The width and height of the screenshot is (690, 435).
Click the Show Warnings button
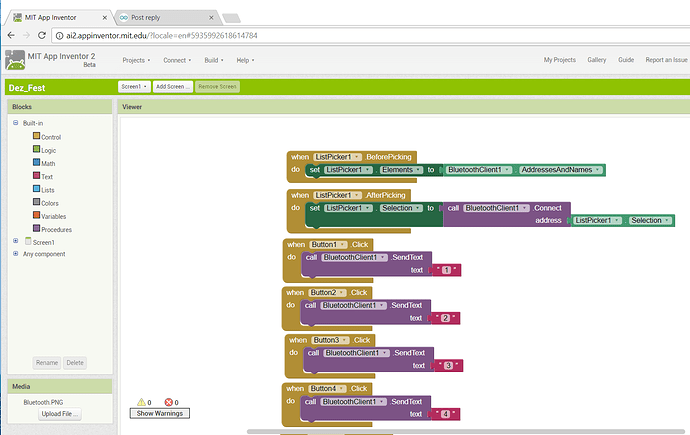click(160, 413)
